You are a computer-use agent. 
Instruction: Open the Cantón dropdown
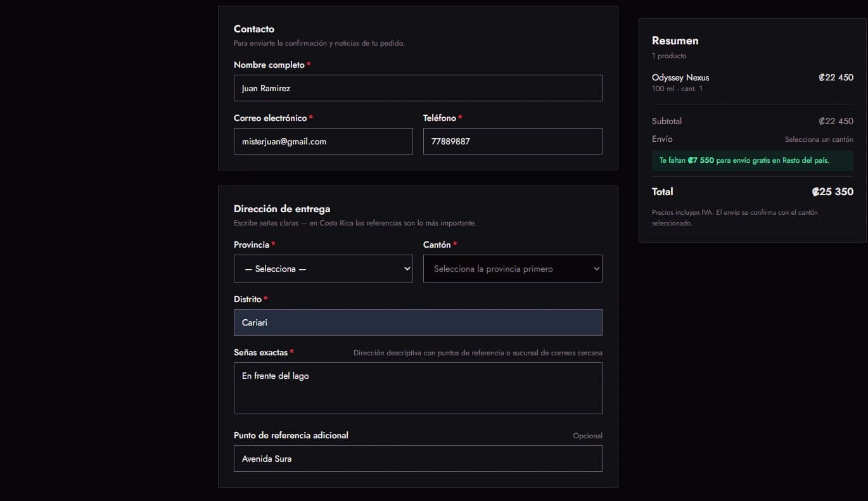click(513, 269)
